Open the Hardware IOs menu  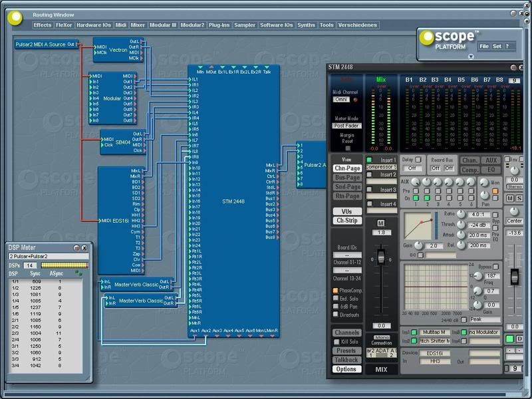(x=94, y=25)
